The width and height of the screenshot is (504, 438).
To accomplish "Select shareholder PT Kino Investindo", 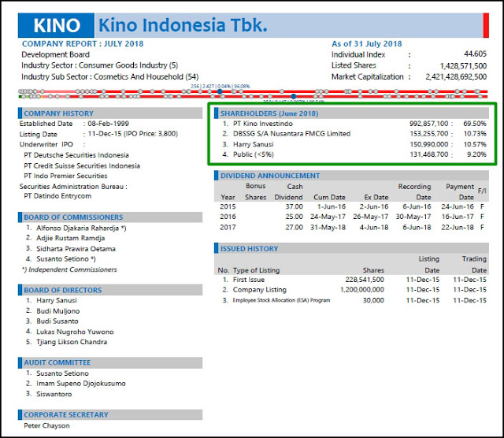I will pyautogui.click(x=262, y=124).
